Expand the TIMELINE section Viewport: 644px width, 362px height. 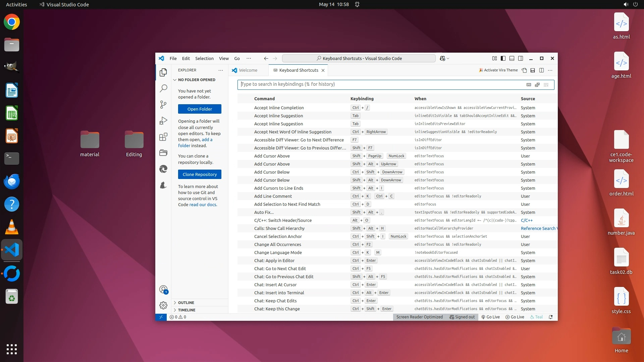pyautogui.click(x=186, y=310)
